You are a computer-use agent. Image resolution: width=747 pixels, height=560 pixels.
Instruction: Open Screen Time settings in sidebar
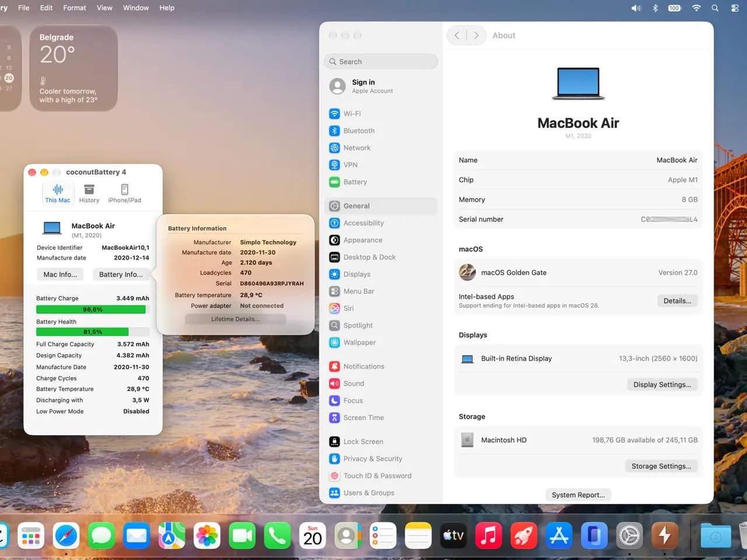381,418
